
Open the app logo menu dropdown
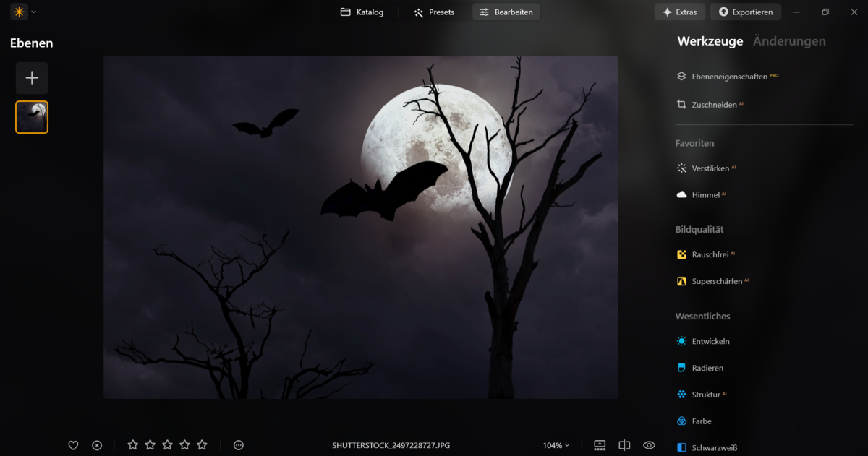point(23,12)
